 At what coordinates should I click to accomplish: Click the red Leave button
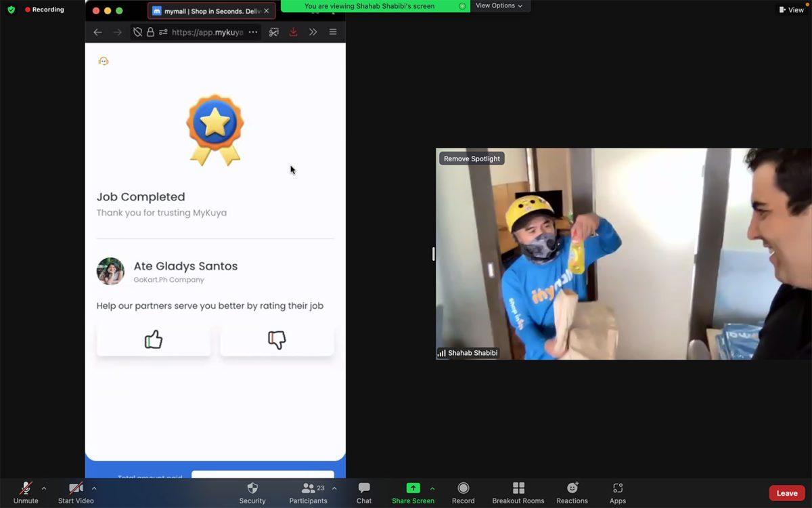pos(786,493)
